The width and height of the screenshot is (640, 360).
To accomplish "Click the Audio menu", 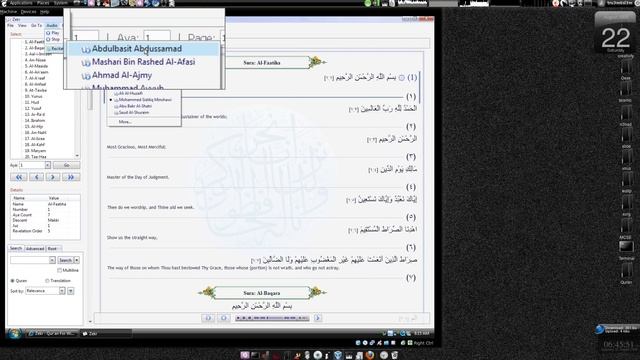I will coord(52,25).
